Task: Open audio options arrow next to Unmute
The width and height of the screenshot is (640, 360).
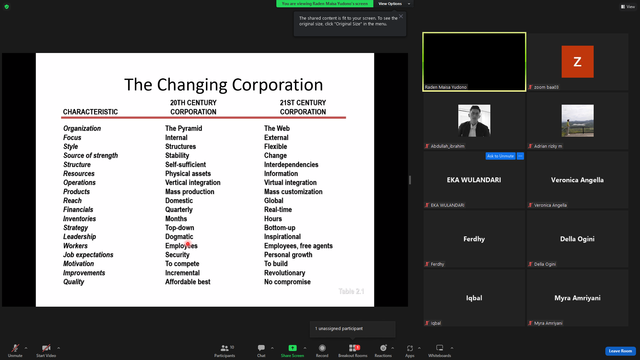Action: (26, 348)
